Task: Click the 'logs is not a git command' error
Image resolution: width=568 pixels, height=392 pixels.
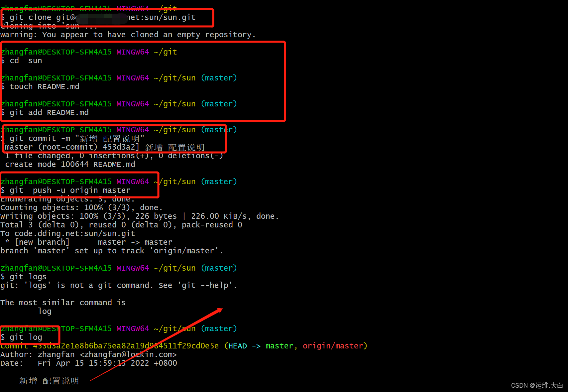Action: coord(119,285)
